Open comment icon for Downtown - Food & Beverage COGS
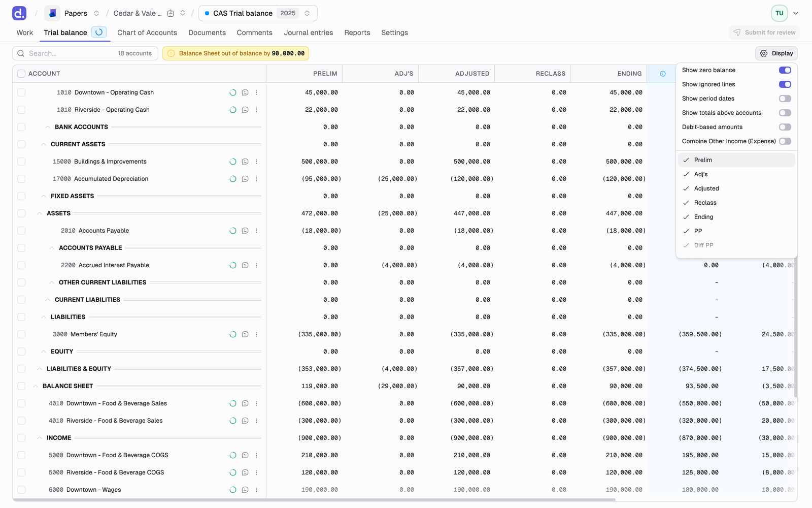This screenshot has width=812, height=508. click(245, 455)
